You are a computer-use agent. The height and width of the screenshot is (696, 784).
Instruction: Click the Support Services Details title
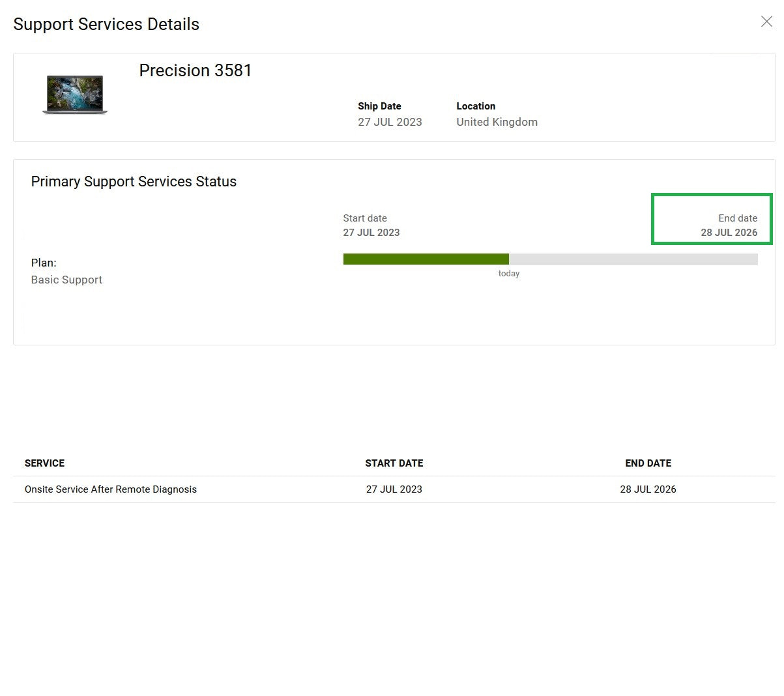pyautogui.click(x=106, y=24)
